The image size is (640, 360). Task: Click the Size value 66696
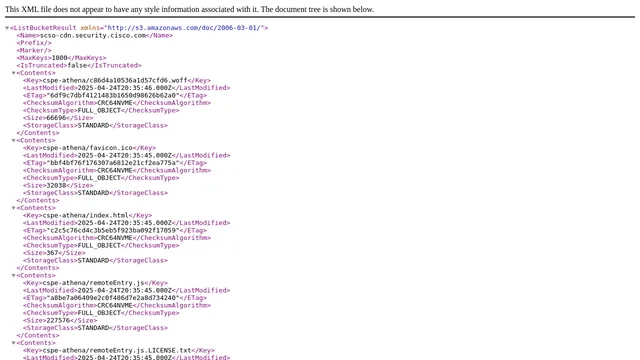(x=56, y=118)
